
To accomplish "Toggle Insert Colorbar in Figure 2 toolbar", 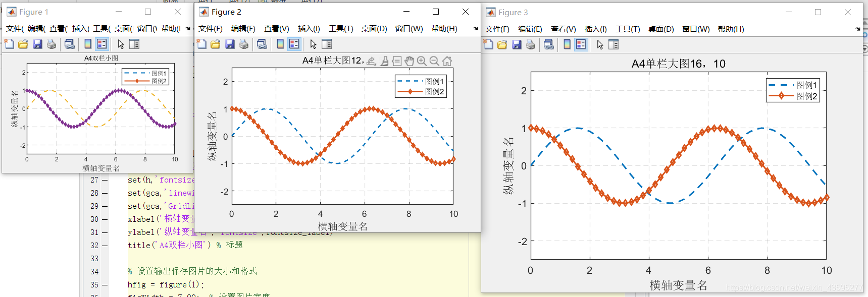I will (x=280, y=44).
